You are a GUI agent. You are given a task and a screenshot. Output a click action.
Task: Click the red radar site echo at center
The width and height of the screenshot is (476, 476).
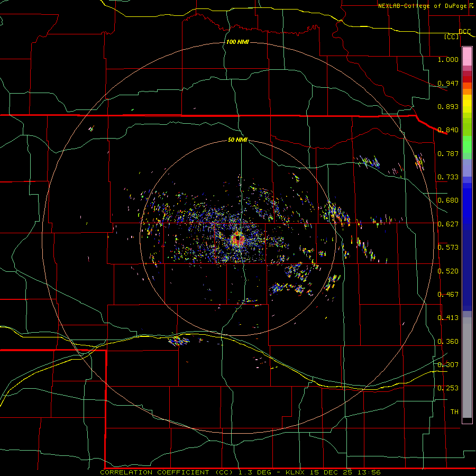(239, 239)
